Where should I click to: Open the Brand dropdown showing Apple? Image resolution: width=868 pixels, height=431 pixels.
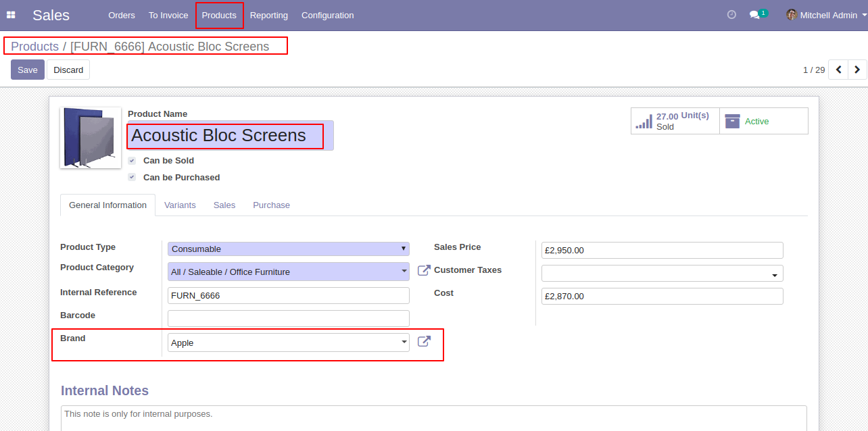(x=289, y=343)
